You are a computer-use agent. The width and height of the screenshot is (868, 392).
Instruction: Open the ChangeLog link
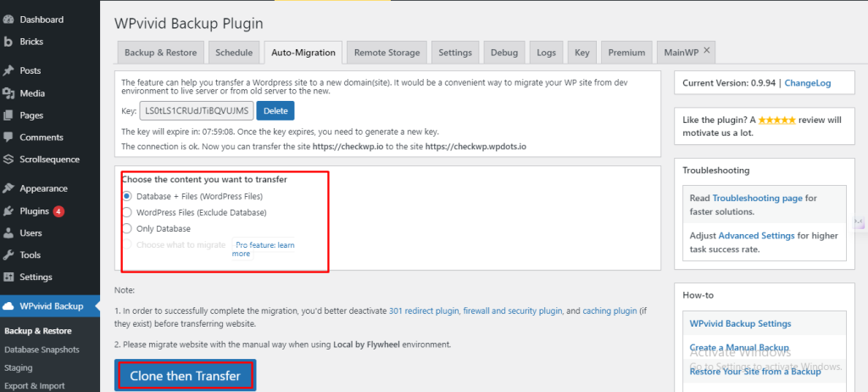coord(808,83)
